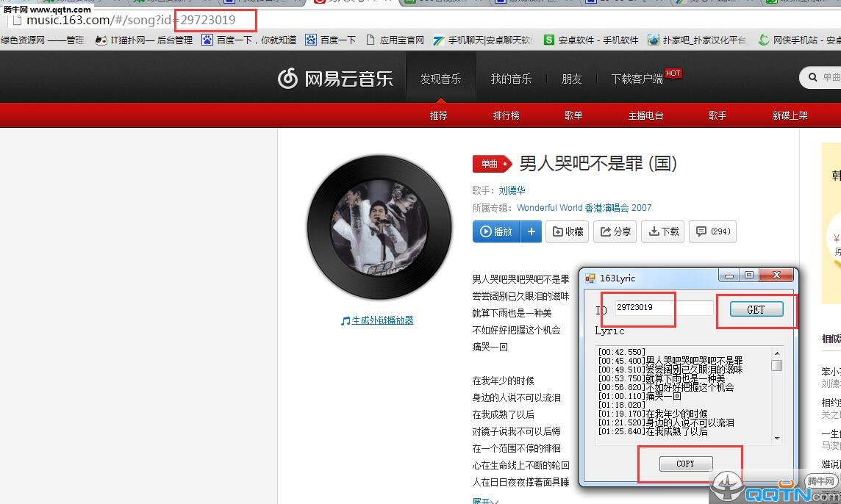Open the IT猫扑网 后台管理 bookmark
The image size is (841, 504).
point(144,40)
